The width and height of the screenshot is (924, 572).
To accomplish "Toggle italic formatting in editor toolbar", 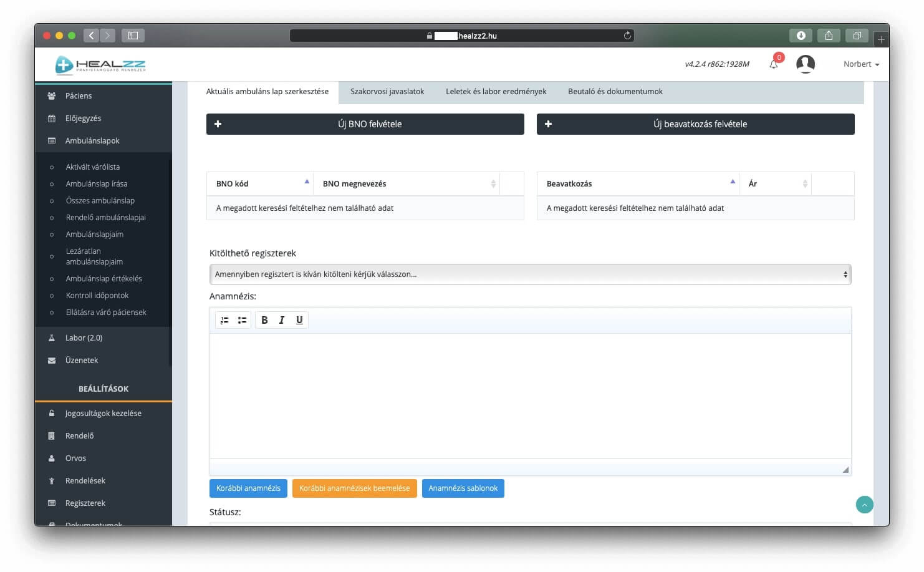I will [x=282, y=320].
